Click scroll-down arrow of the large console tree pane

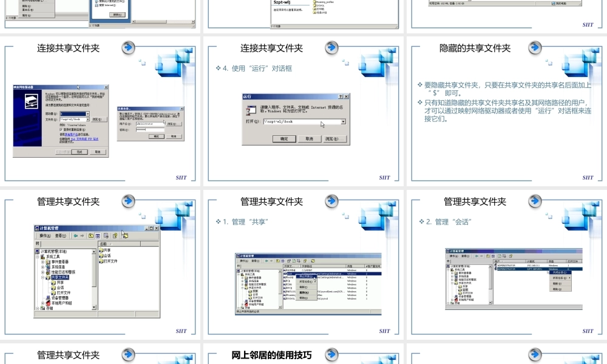click(x=94, y=308)
